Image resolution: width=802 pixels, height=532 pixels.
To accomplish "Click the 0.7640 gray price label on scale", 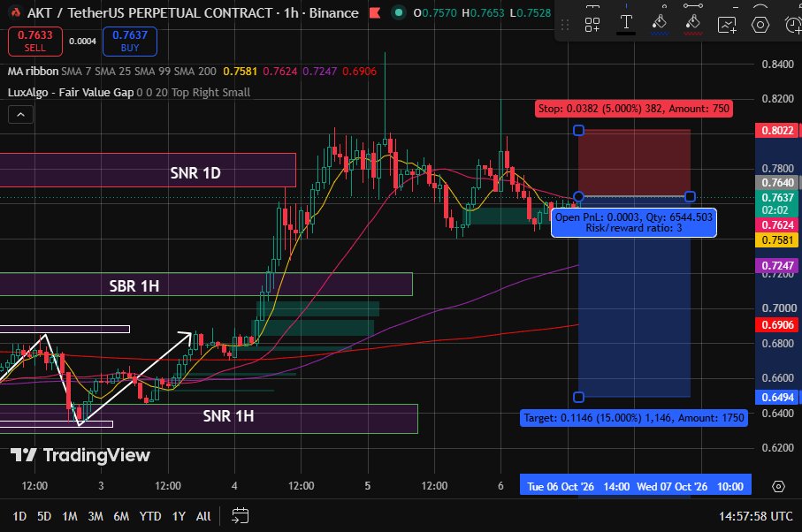I will pos(777,182).
